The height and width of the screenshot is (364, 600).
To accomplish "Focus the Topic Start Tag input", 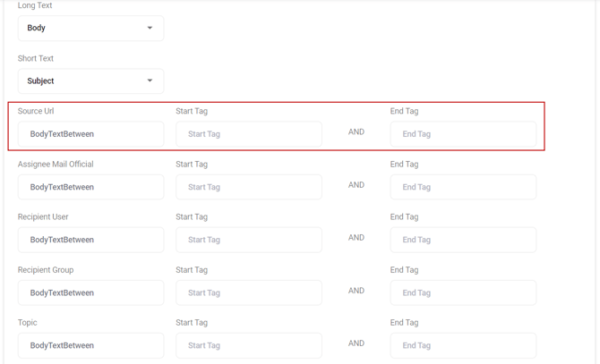I will point(248,345).
